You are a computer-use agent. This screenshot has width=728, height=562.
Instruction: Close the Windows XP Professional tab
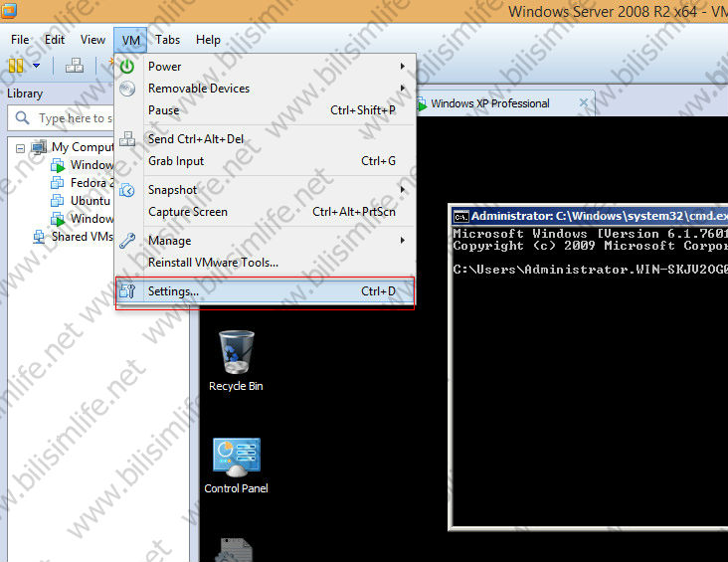[584, 103]
